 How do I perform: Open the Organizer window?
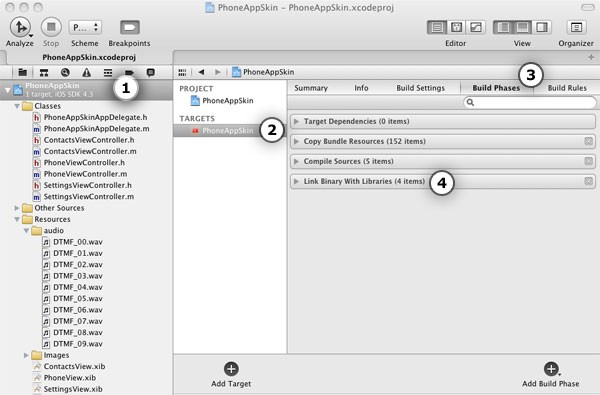coord(576,27)
